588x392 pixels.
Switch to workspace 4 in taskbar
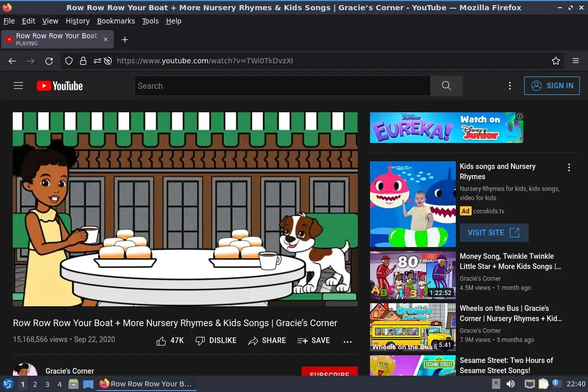[x=60, y=384]
